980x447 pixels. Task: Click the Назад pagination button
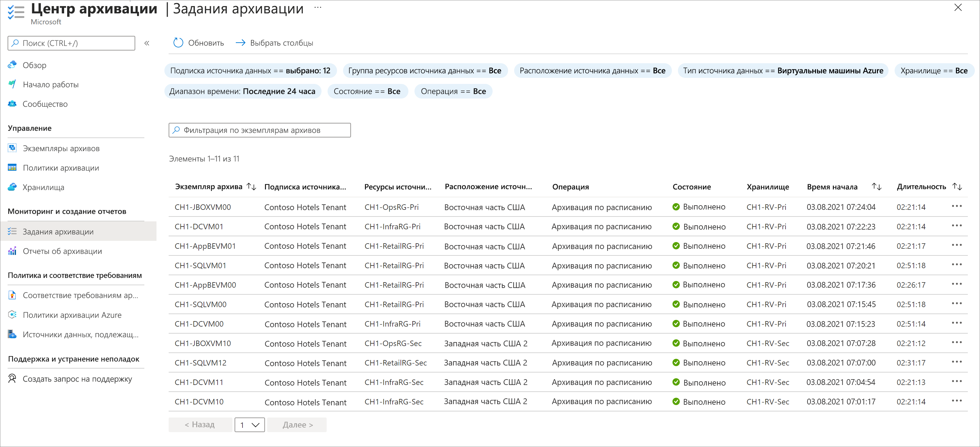pyautogui.click(x=200, y=424)
